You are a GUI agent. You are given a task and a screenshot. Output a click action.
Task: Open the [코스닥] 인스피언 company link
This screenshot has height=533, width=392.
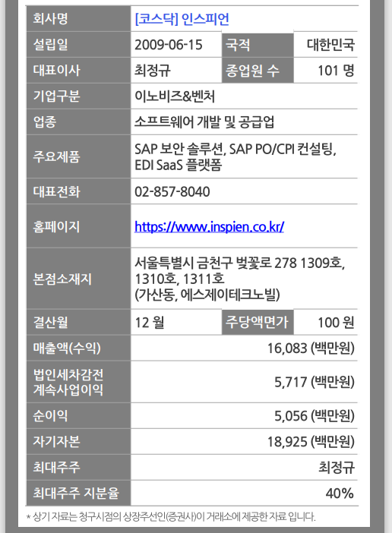(x=182, y=19)
